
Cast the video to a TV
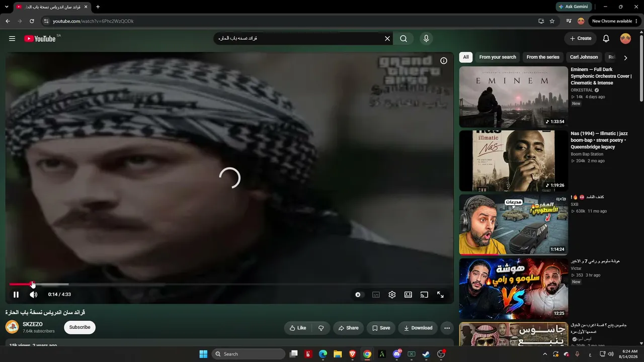[x=424, y=295]
